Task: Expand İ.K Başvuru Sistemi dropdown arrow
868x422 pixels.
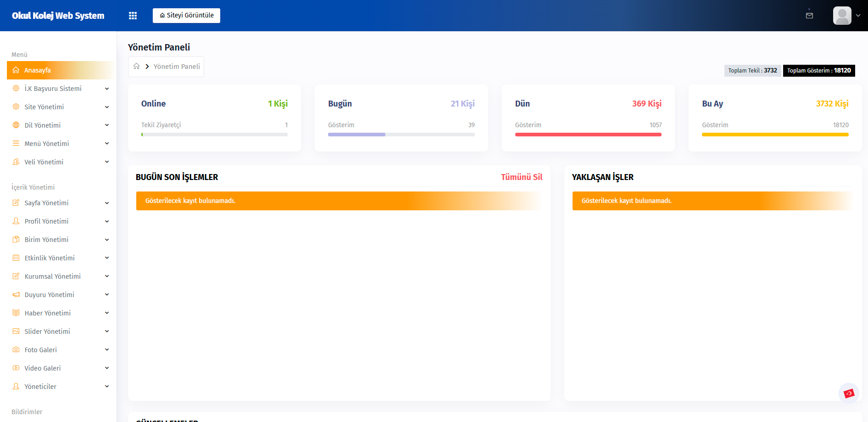Action: pyautogui.click(x=107, y=89)
